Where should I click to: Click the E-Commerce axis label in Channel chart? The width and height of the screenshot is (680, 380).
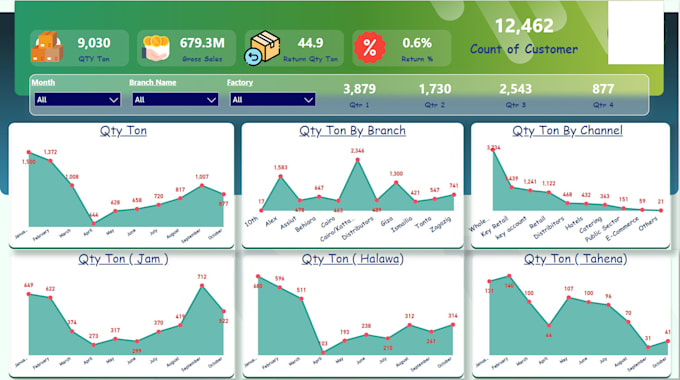click(x=622, y=229)
